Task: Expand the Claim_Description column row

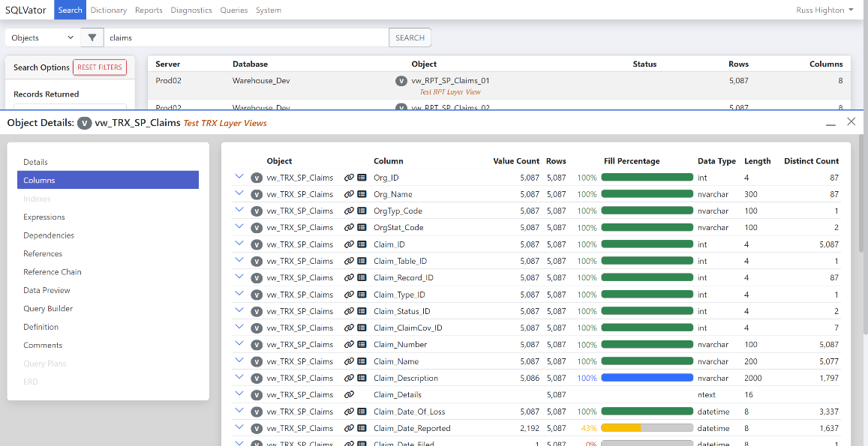Action: click(x=239, y=377)
